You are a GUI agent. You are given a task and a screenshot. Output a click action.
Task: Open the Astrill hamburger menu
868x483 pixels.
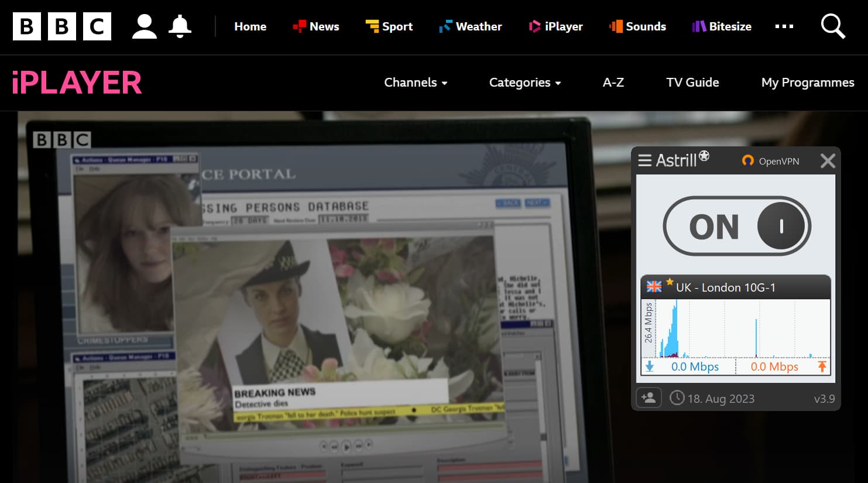coord(644,160)
